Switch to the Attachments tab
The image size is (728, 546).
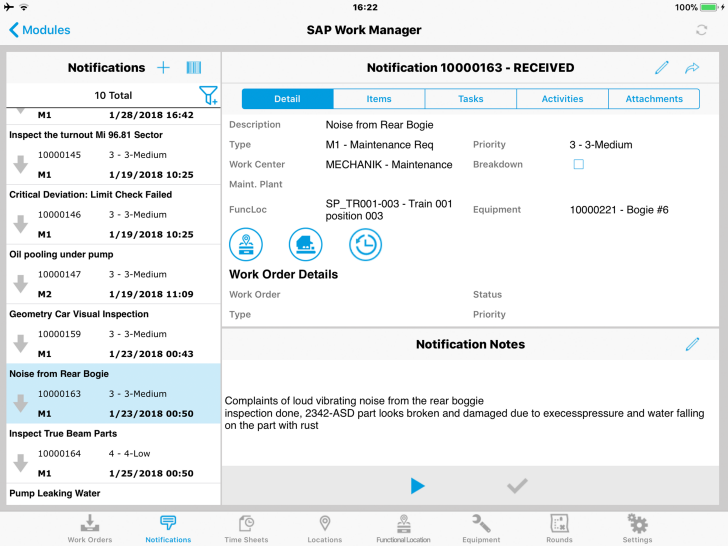pyautogui.click(x=654, y=99)
